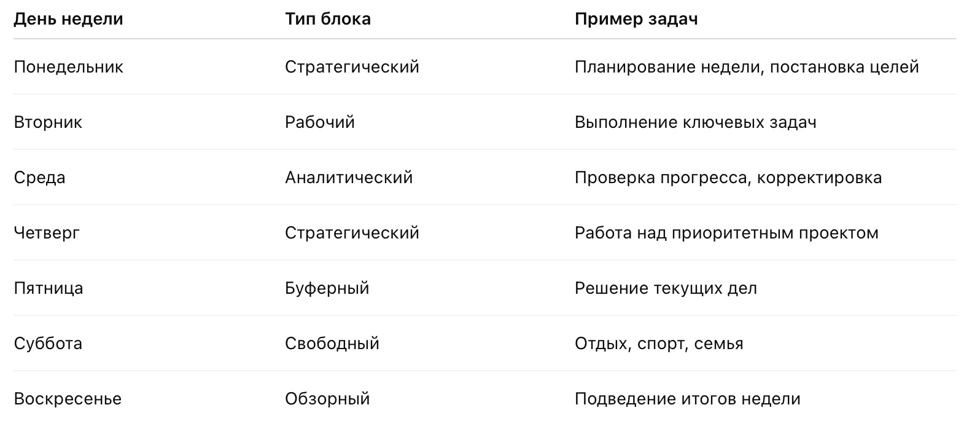Click "Планирование недели, постановка целей" text
The height and width of the screenshot is (445, 980).
pyautogui.click(x=747, y=67)
